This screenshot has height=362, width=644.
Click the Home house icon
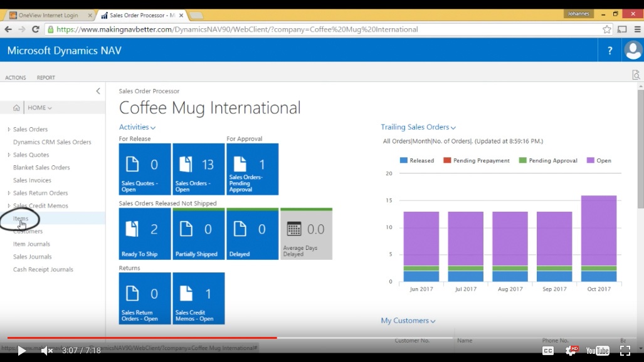click(16, 108)
